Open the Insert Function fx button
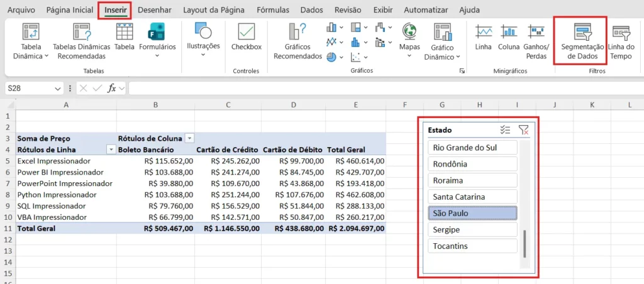The width and height of the screenshot is (644, 284). 112,88
